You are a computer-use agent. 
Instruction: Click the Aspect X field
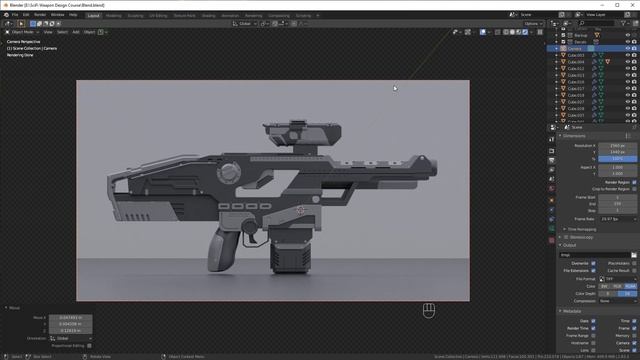(617, 167)
